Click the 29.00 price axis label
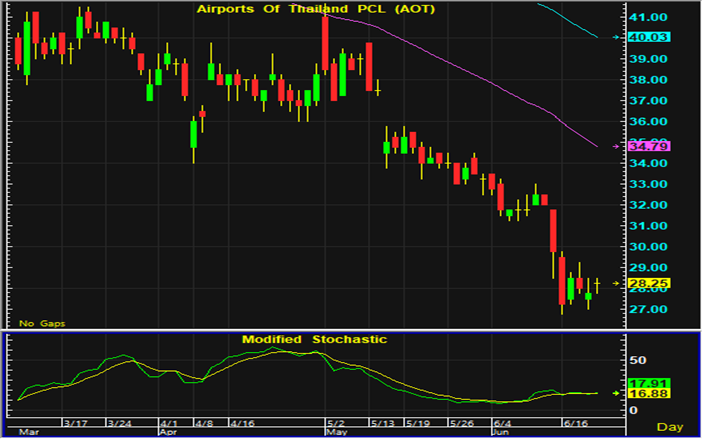 pyautogui.click(x=648, y=268)
